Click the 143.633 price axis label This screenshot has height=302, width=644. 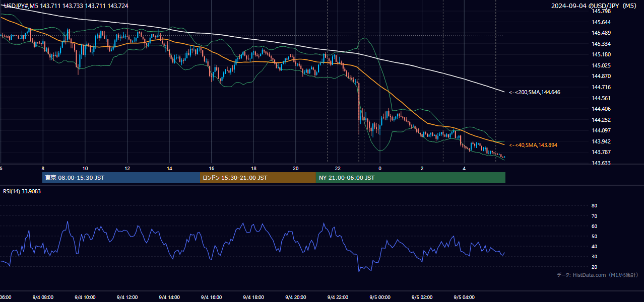[x=601, y=163]
